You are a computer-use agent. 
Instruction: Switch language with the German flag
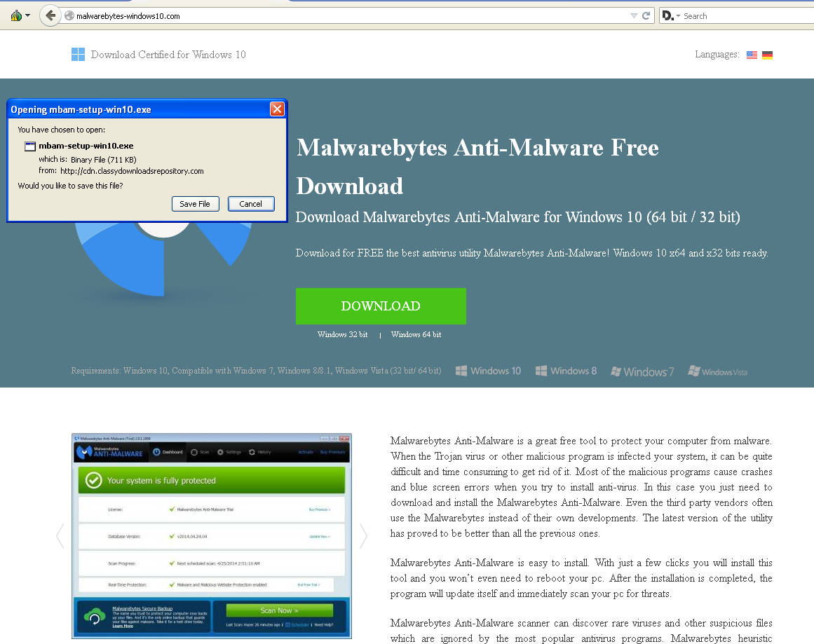tap(767, 55)
